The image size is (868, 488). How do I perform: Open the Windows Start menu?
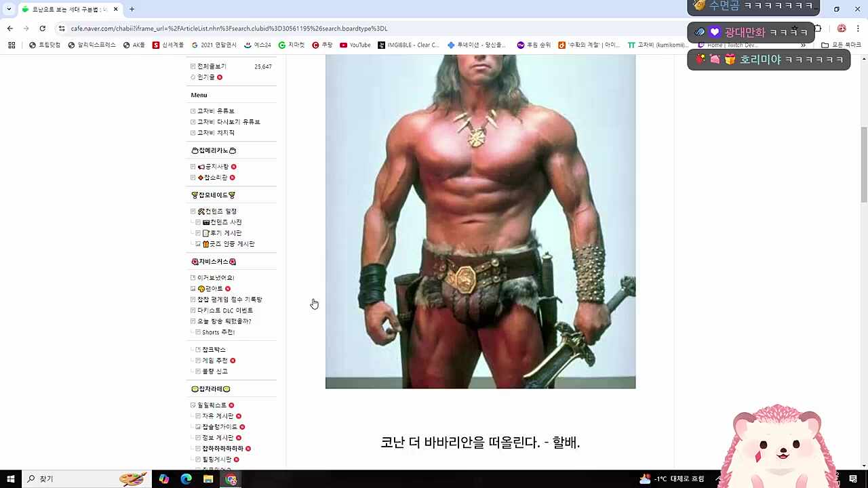coord(11,479)
